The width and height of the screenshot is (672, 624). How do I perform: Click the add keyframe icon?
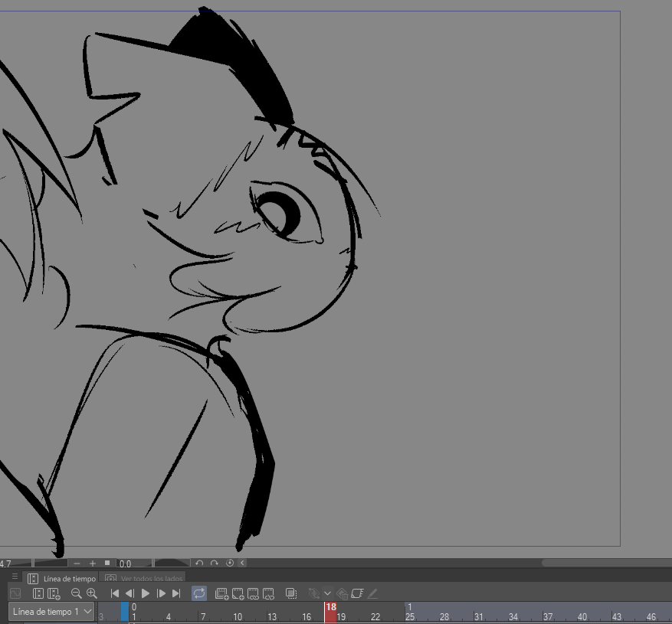[313, 593]
